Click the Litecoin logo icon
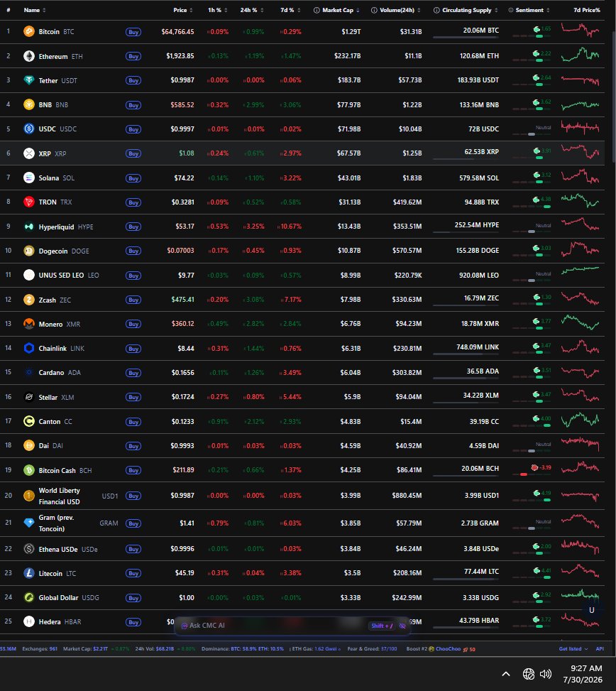This screenshot has width=616, height=691. pyautogui.click(x=29, y=573)
